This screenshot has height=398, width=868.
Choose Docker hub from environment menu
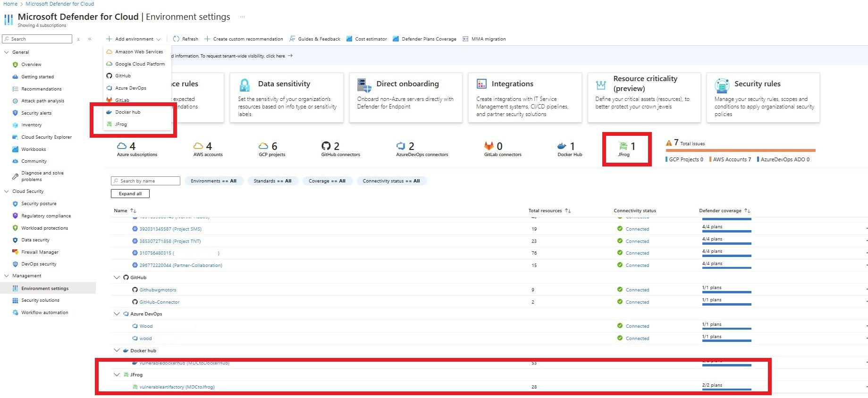pyautogui.click(x=127, y=112)
